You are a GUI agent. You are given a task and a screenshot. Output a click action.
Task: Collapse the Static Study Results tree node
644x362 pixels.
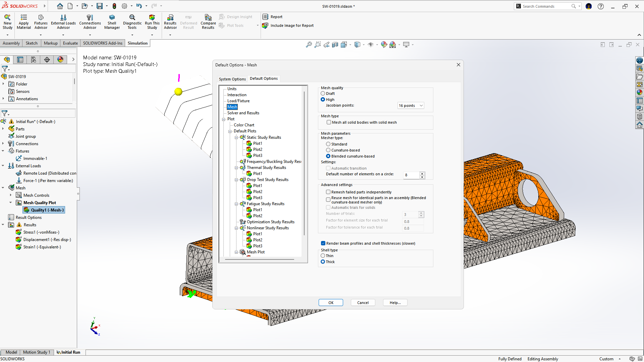pyautogui.click(x=236, y=137)
